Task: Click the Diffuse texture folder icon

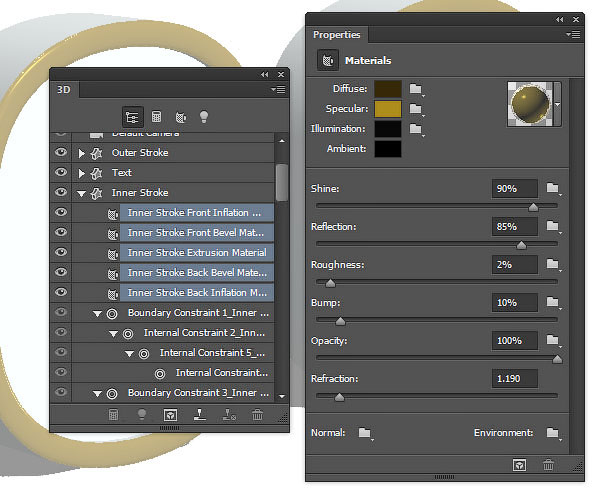Action: click(416, 89)
